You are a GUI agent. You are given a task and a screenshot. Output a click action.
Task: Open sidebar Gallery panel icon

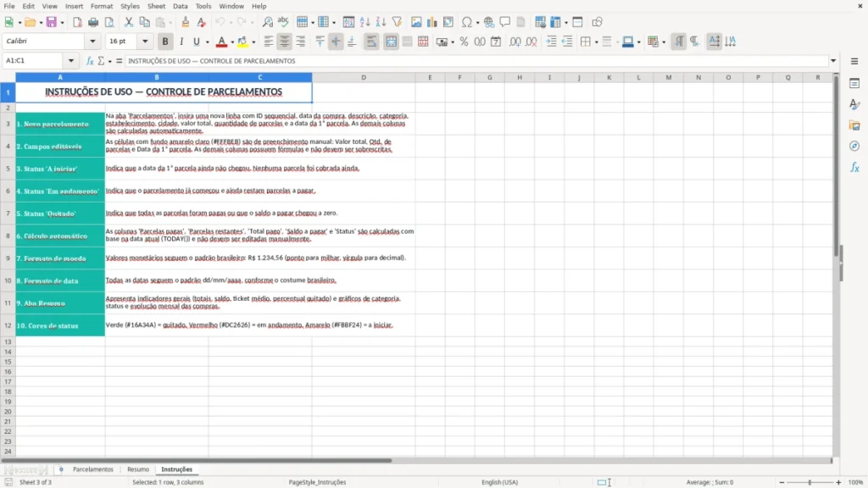click(x=854, y=125)
